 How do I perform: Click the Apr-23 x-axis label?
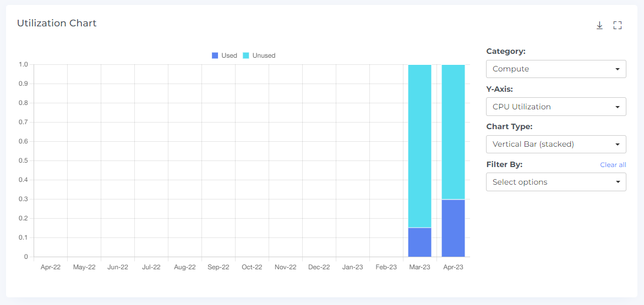point(453,267)
